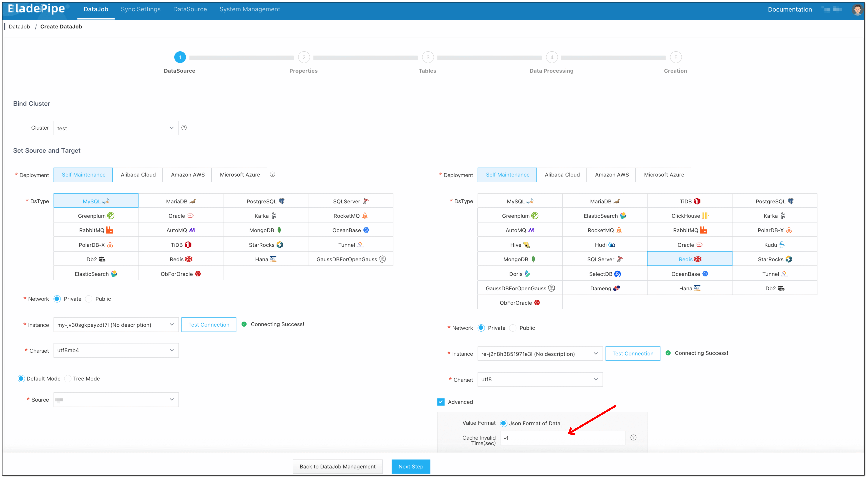The width and height of the screenshot is (868, 479).
Task: Click target Test Connection button
Action: [x=633, y=354]
